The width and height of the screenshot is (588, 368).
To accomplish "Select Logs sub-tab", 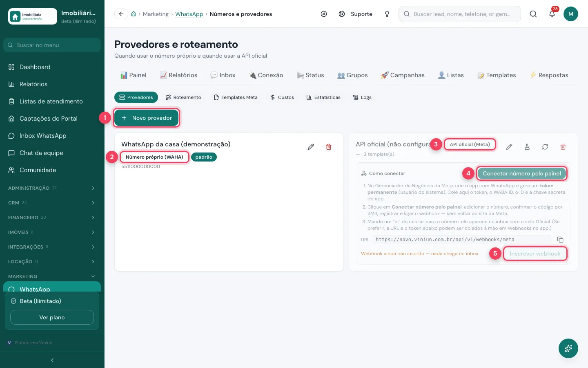I will (362, 97).
